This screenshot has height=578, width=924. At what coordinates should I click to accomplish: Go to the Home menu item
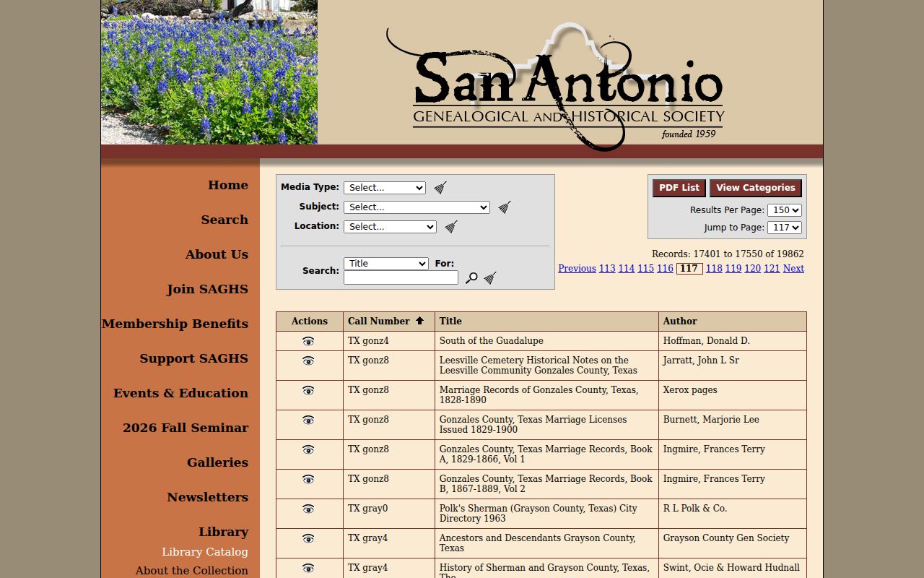(228, 185)
